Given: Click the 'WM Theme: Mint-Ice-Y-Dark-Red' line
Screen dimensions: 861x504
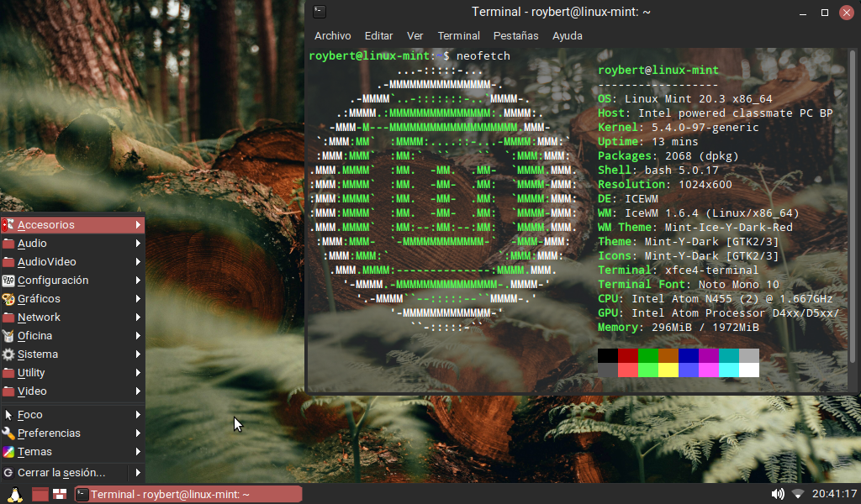Looking at the screenshot, I should pyautogui.click(x=695, y=227).
